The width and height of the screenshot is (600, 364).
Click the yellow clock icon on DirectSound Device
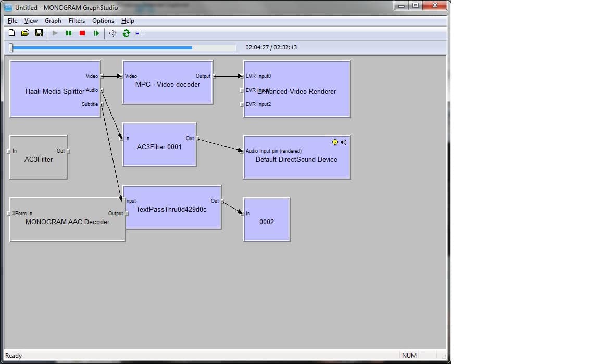click(x=335, y=142)
